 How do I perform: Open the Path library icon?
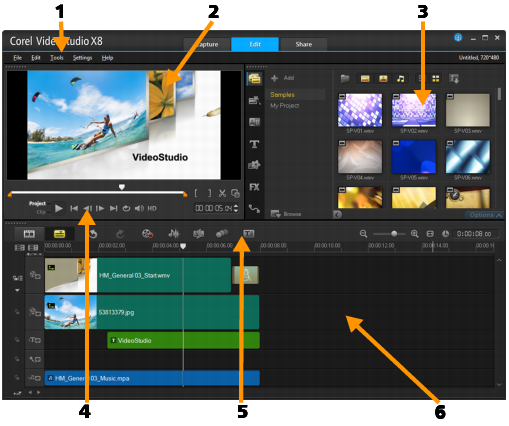[x=254, y=209]
